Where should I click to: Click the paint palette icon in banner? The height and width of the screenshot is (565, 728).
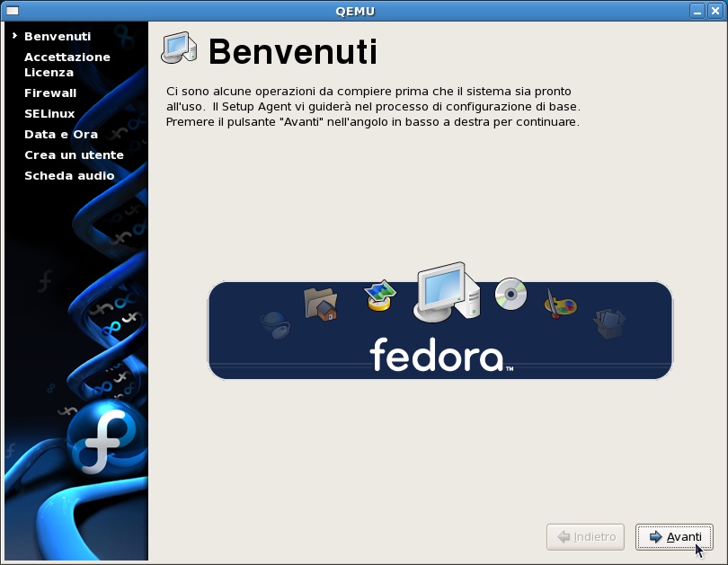pyautogui.click(x=560, y=304)
